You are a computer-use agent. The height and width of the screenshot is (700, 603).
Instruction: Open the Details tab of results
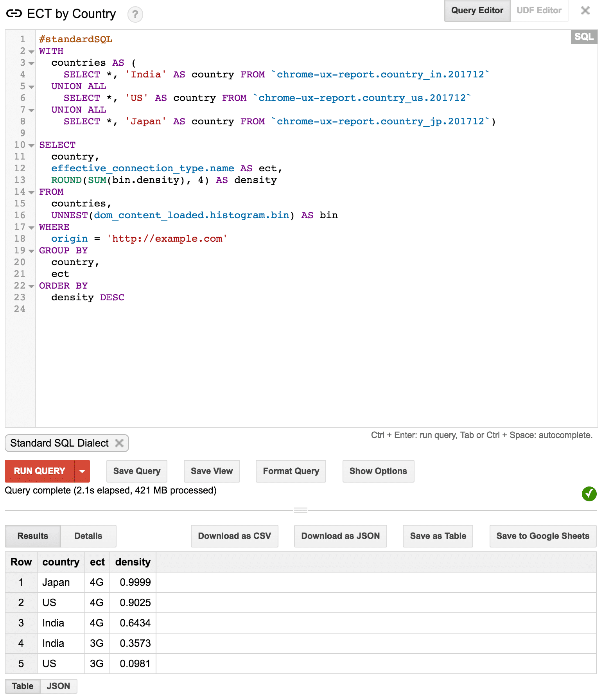click(88, 536)
